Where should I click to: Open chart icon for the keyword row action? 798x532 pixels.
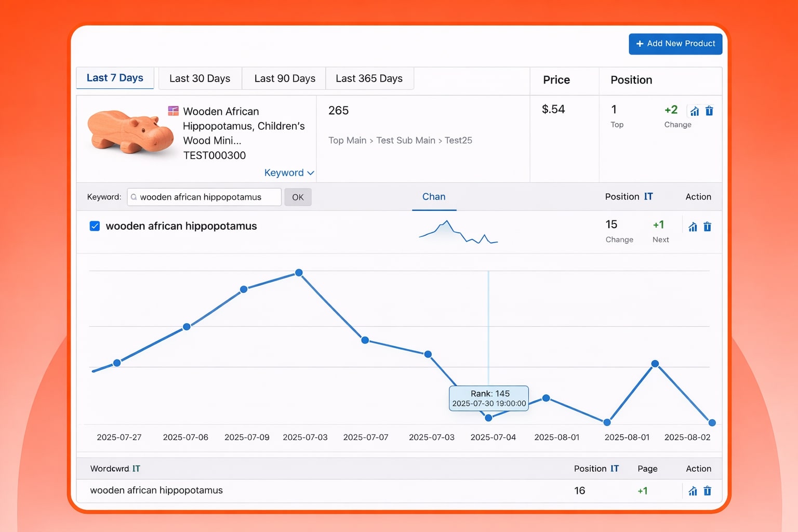(692, 227)
